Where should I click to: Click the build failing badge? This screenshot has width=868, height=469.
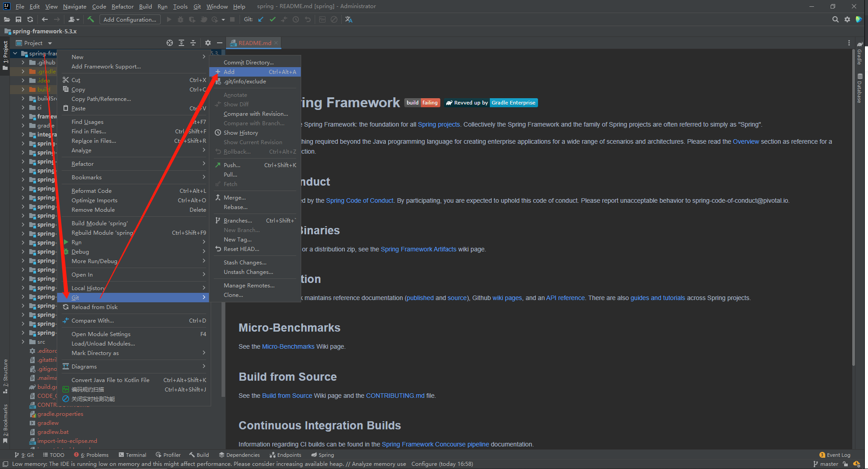pyautogui.click(x=422, y=103)
